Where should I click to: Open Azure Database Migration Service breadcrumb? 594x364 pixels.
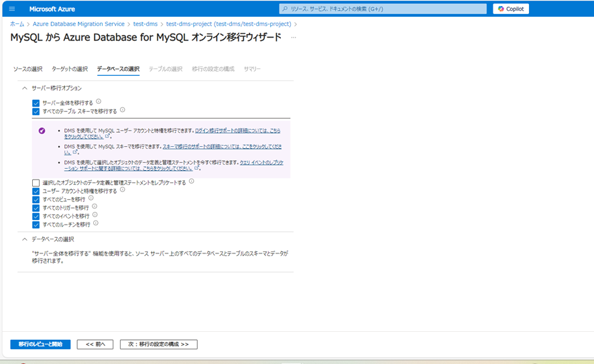pyautogui.click(x=78, y=24)
